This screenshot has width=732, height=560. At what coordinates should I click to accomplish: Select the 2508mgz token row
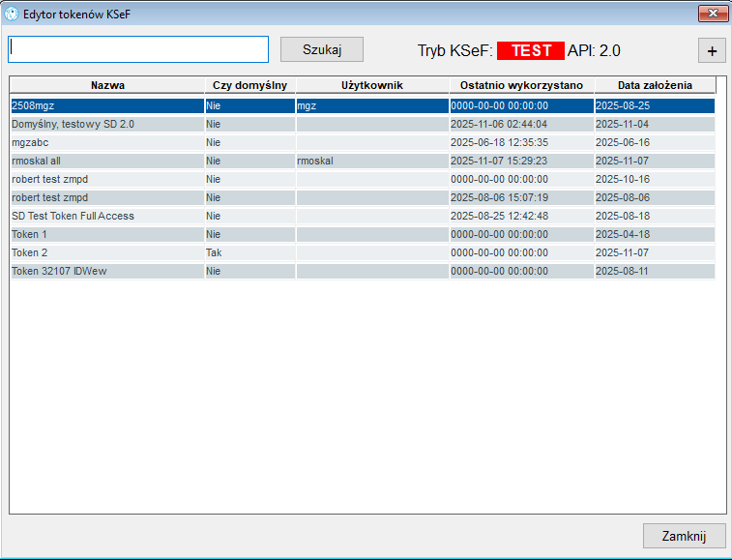(363, 106)
